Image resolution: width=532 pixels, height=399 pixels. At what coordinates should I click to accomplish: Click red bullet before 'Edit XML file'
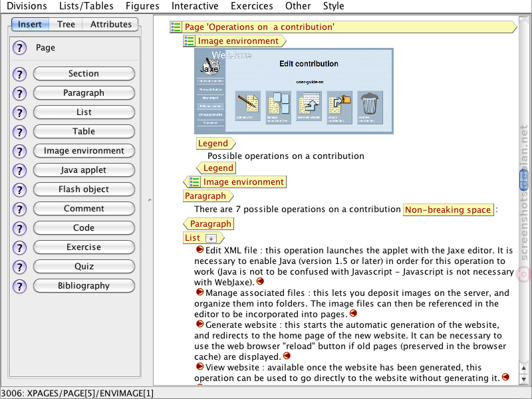tap(199, 249)
